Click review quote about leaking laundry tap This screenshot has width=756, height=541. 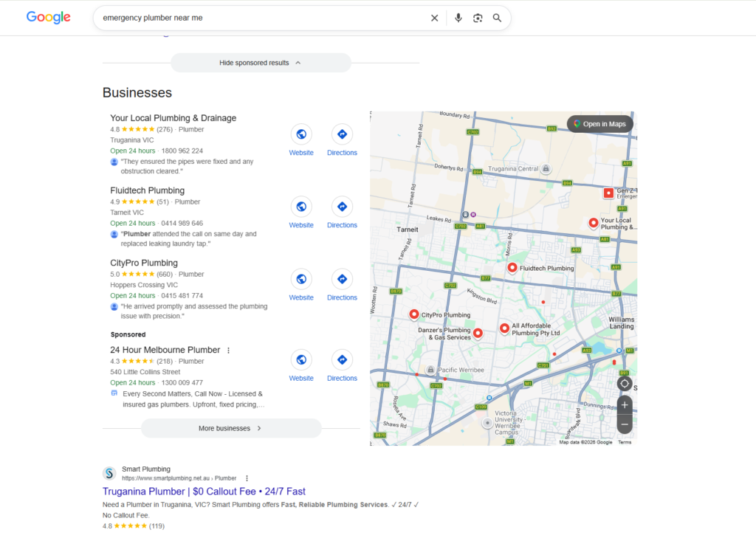(x=188, y=238)
